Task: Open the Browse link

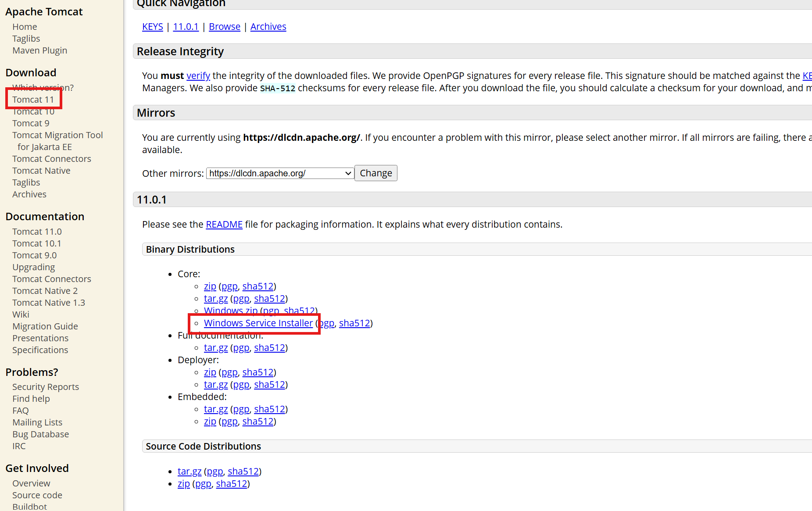Action: pos(225,27)
